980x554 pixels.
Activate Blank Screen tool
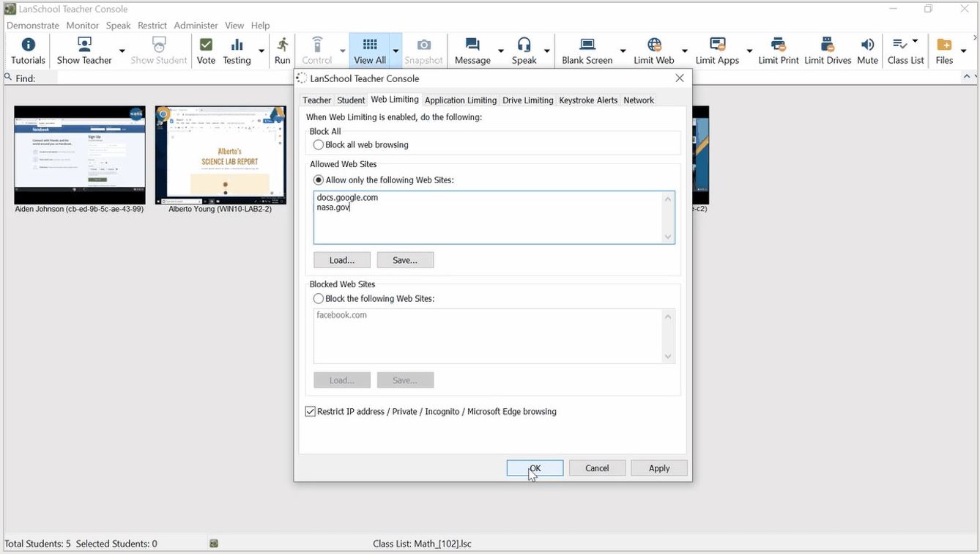pos(587,51)
